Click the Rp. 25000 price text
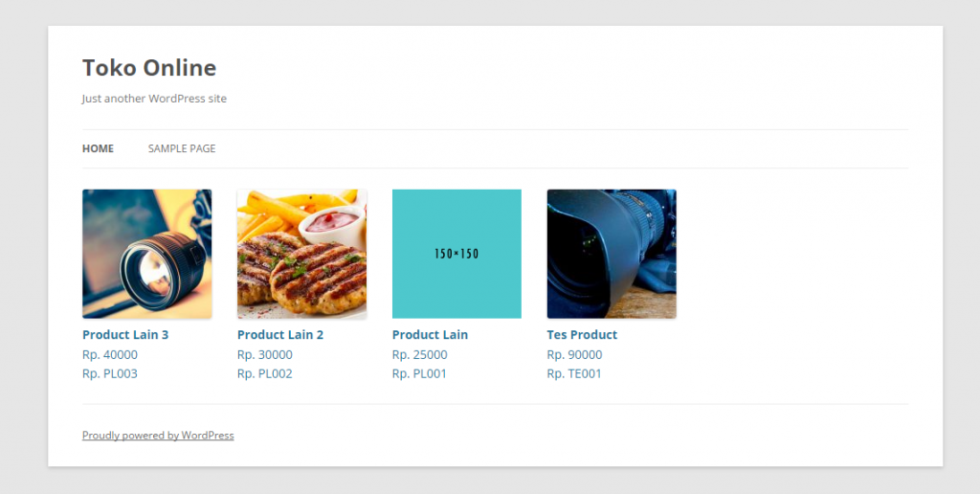Screen dimensions: 980x494 tap(420, 354)
